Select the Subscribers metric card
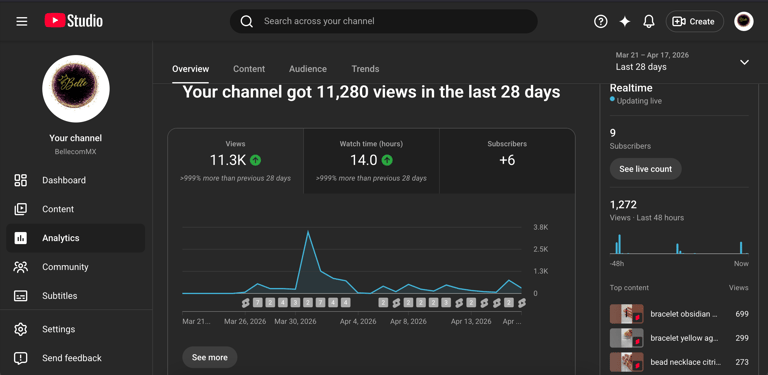This screenshot has width=768, height=375. pyautogui.click(x=507, y=161)
